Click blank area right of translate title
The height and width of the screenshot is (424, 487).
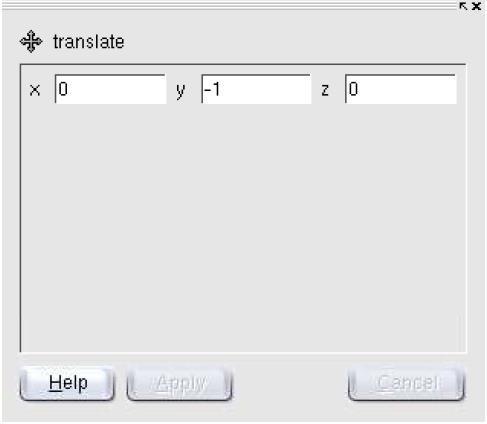(x=293, y=42)
